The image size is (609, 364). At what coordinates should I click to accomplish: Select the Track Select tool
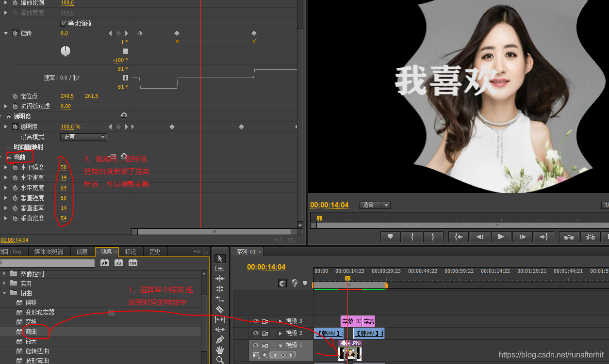[220, 268]
